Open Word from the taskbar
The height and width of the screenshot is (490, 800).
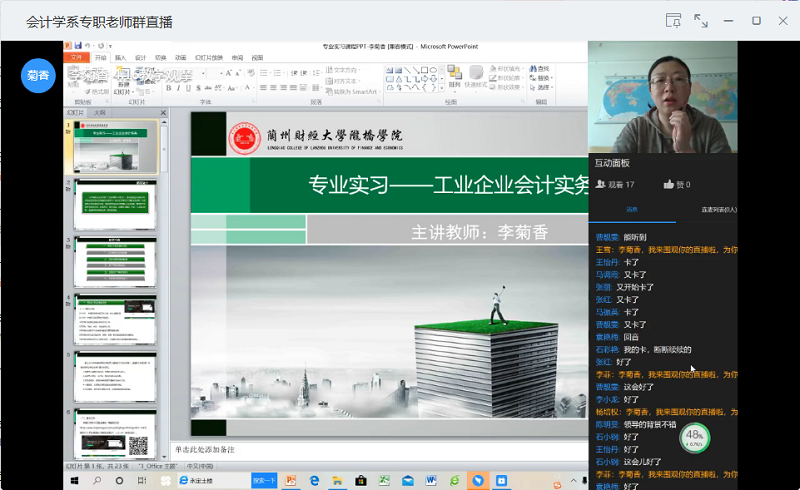click(x=431, y=481)
